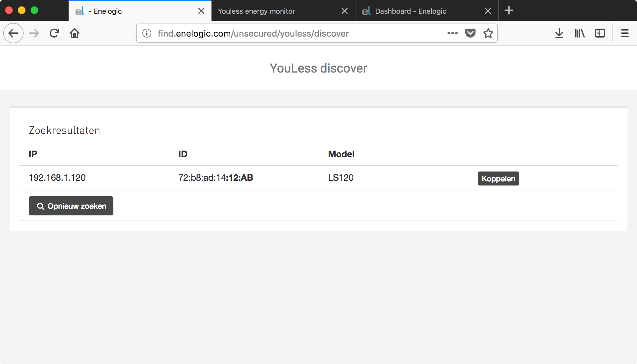Click the Koppelen button for LS120
This screenshot has width=637, height=364.
point(498,178)
